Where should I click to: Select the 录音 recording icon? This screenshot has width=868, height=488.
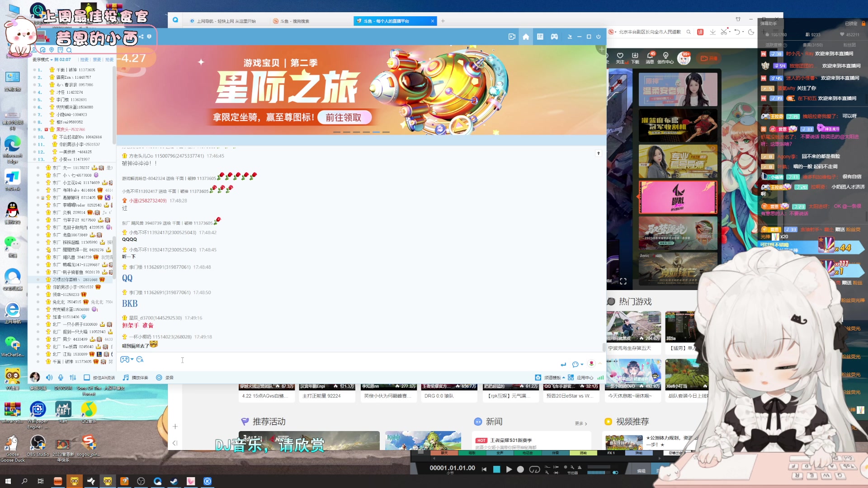coord(160,377)
